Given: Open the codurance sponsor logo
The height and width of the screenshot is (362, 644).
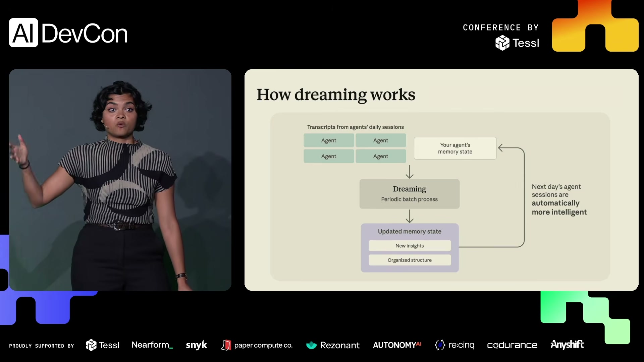Looking at the screenshot, I should coord(512,345).
